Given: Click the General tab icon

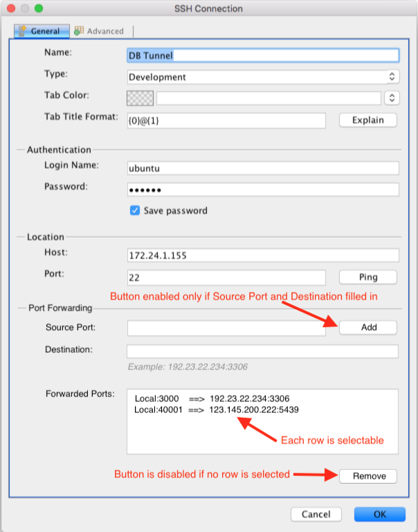Looking at the screenshot, I should [x=22, y=31].
